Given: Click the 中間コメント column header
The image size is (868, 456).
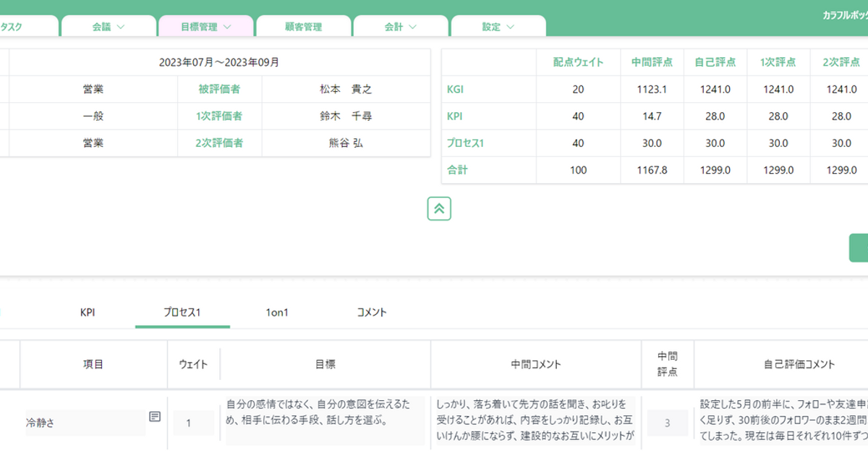Looking at the screenshot, I should click(x=536, y=364).
